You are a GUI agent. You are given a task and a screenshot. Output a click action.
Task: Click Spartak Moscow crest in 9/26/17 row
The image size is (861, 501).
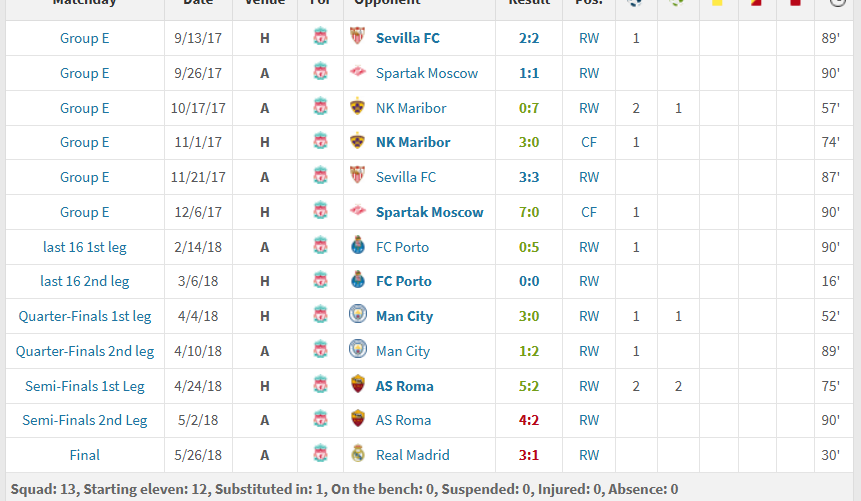tap(357, 72)
